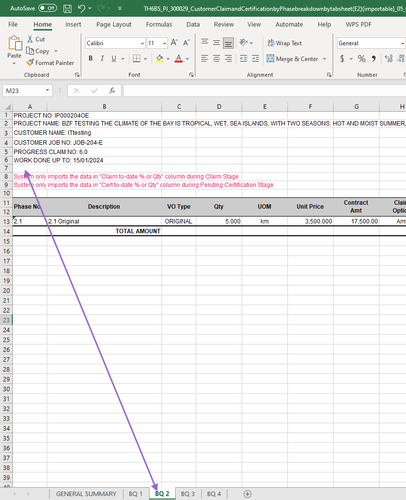Click Center alignment icon
Image resolution: width=406 pixels, height=500 pixels.
click(216, 59)
